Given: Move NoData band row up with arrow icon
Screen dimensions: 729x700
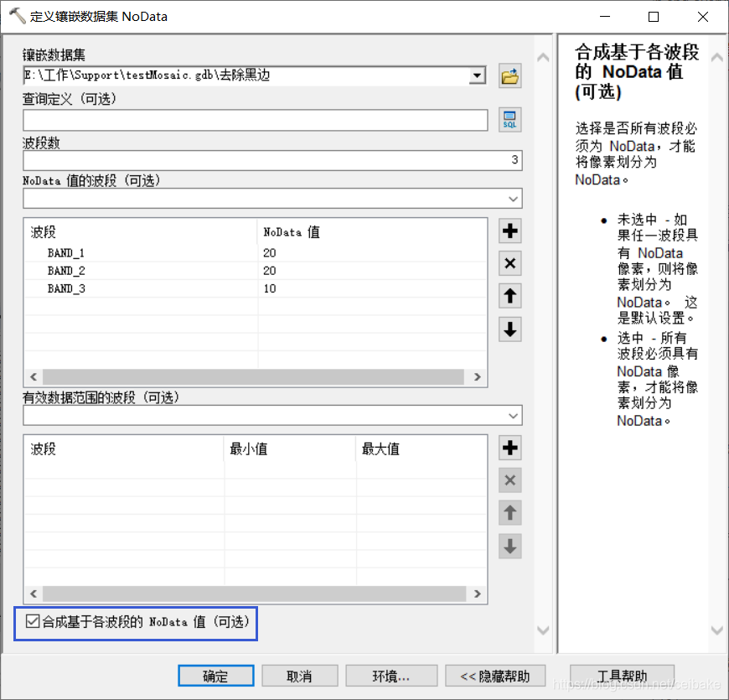Looking at the screenshot, I should [x=509, y=296].
